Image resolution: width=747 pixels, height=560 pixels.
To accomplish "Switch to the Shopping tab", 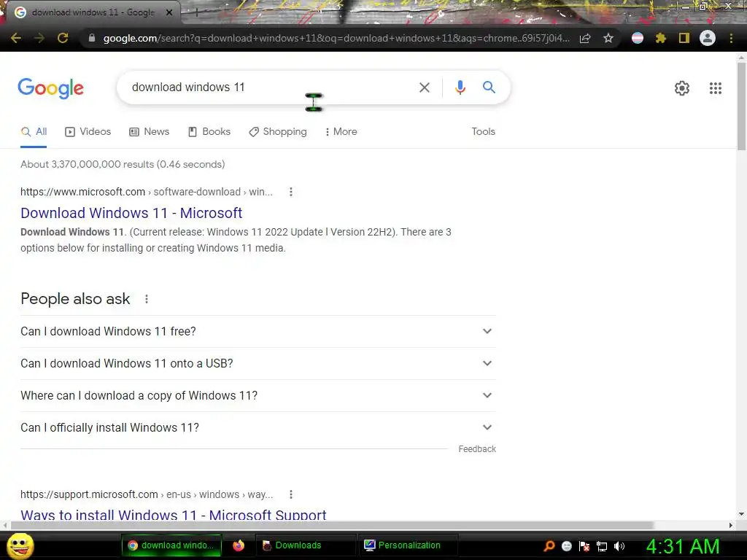I will point(278,132).
